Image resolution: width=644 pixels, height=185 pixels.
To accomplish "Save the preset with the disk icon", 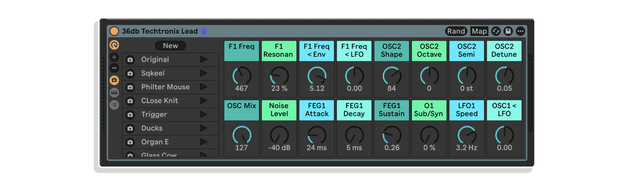I will (x=508, y=31).
